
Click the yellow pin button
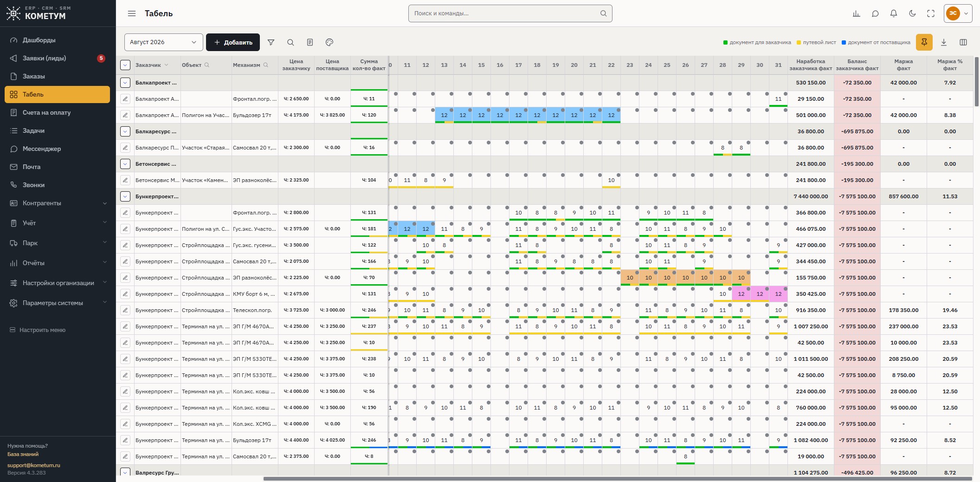pos(924,42)
